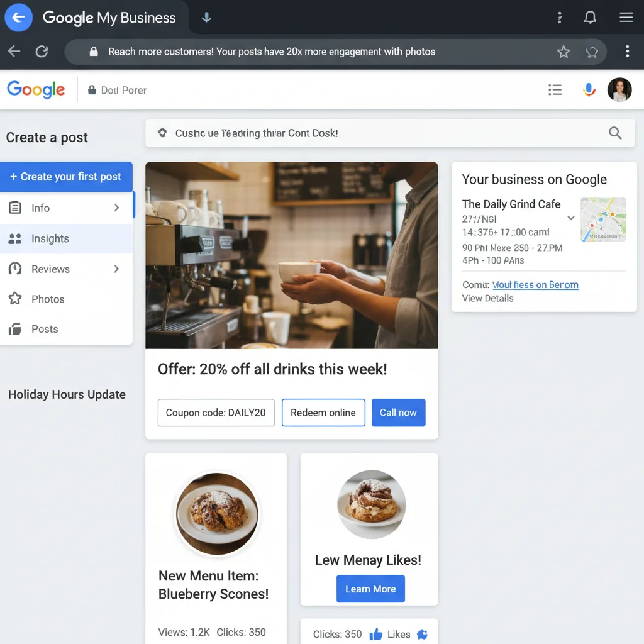Click the Insights people icon
Image resolution: width=644 pixels, height=644 pixels.
click(x=15, y=238)
